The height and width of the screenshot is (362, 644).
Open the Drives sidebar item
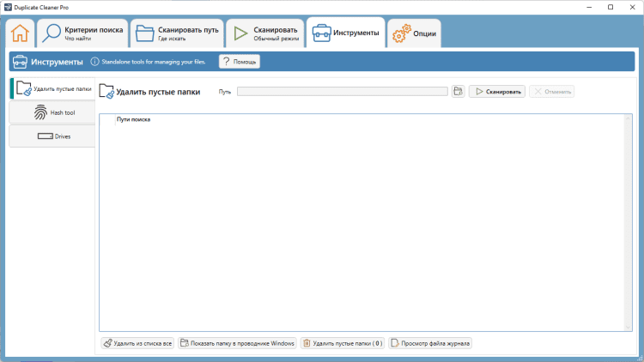pos(52,136)
